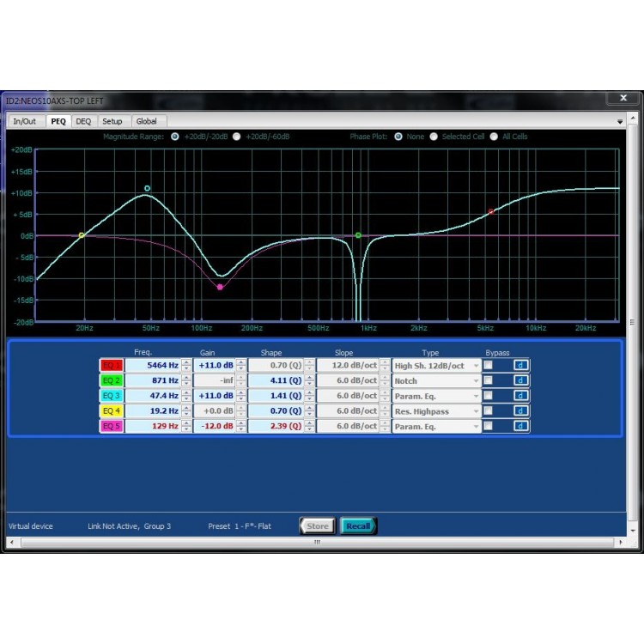Image resolution: width=644 pixels, height=644 pixels.
Task: Select the yellow EQ 4 band label
Action: coord(112,411)
